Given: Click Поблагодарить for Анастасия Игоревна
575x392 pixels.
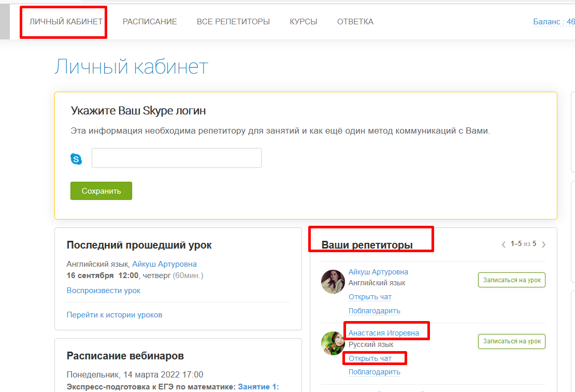Looking at the screenshot, I should coord(374,372).
